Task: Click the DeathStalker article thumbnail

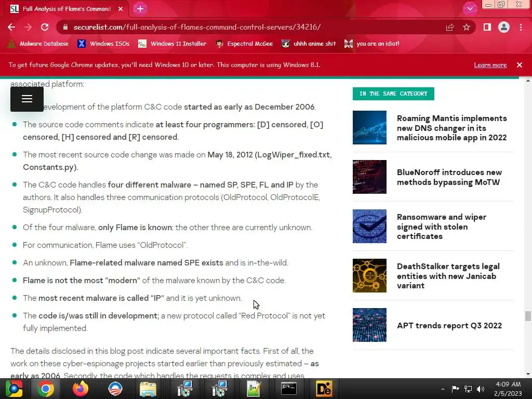Action: tap(369, 275)
